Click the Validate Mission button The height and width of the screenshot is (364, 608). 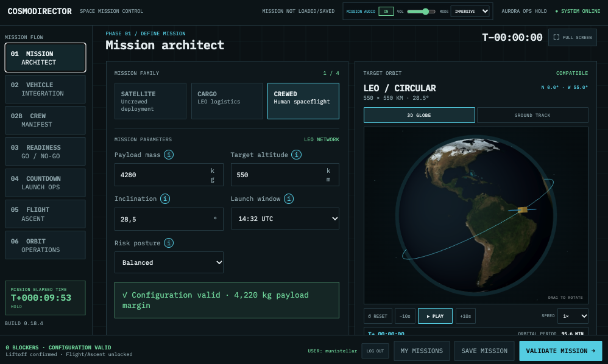tap(560, 351)
